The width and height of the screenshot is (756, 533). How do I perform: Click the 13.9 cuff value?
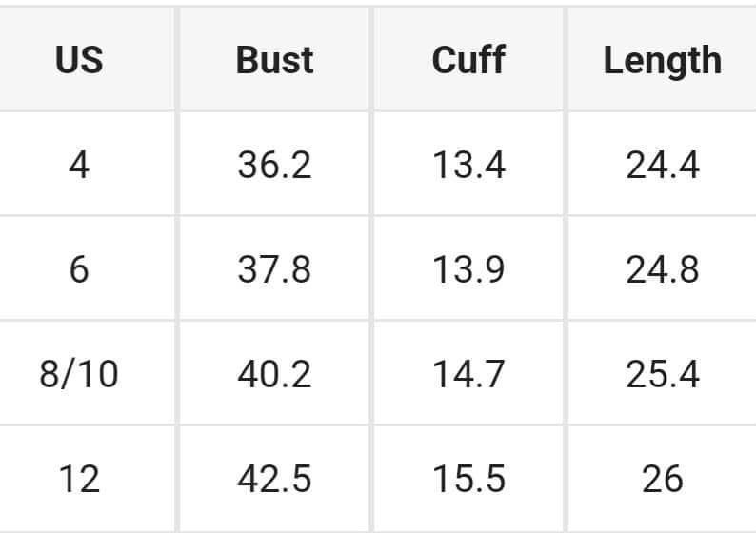[x=468, y=269]
